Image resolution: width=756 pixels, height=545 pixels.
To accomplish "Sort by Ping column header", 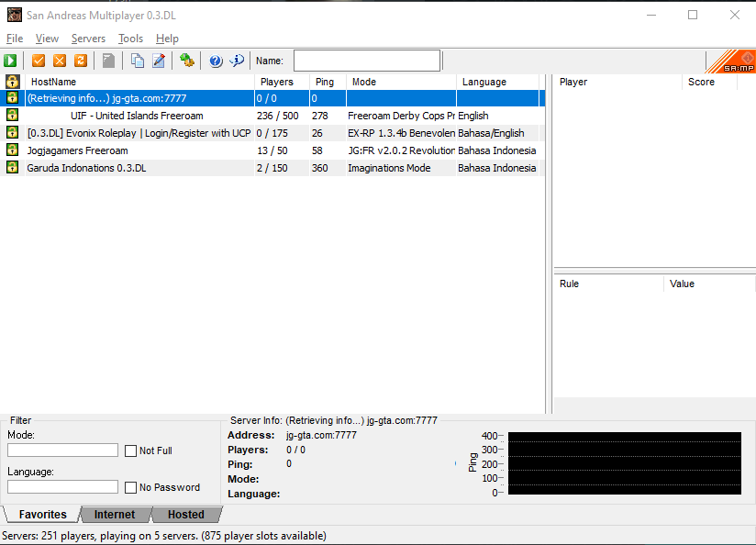I will click(x=328, y=82).
